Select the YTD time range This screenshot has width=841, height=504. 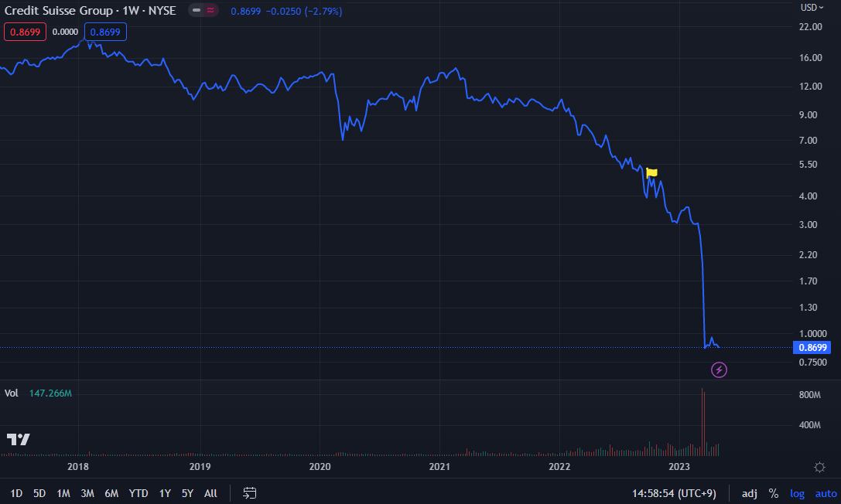[x=138, y=493]
